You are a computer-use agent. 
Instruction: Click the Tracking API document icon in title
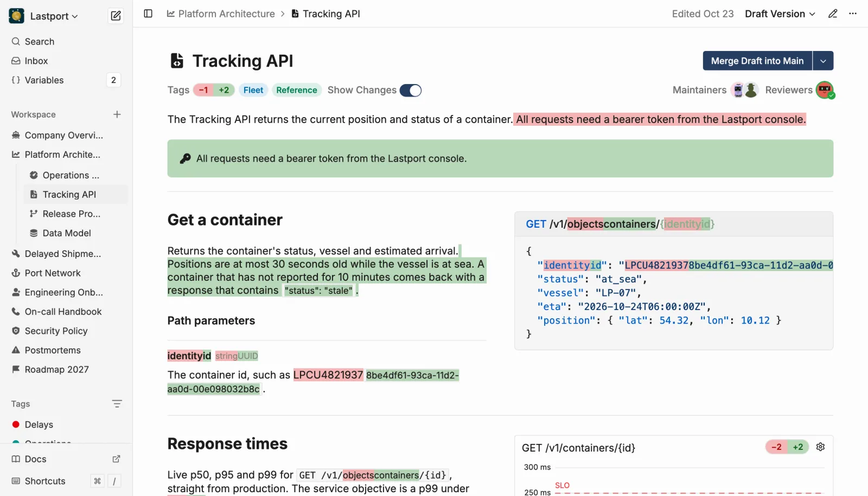[x=177, y=61]
